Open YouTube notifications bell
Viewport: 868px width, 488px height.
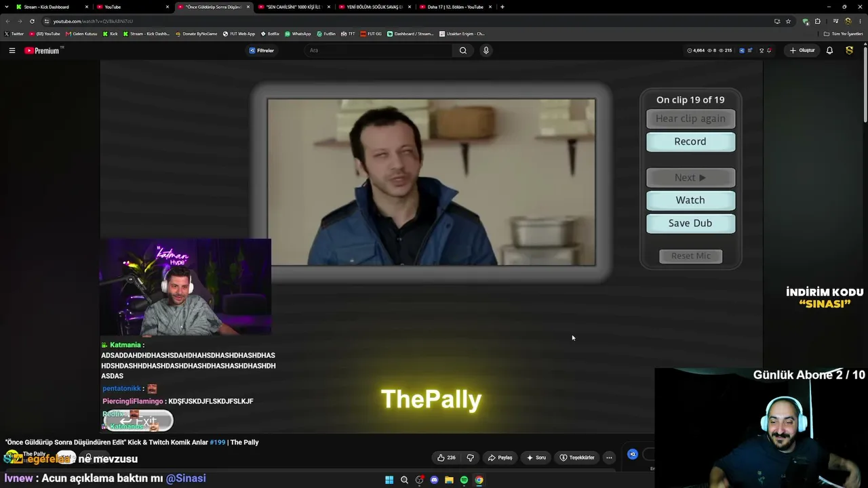(x=829, y=50)
